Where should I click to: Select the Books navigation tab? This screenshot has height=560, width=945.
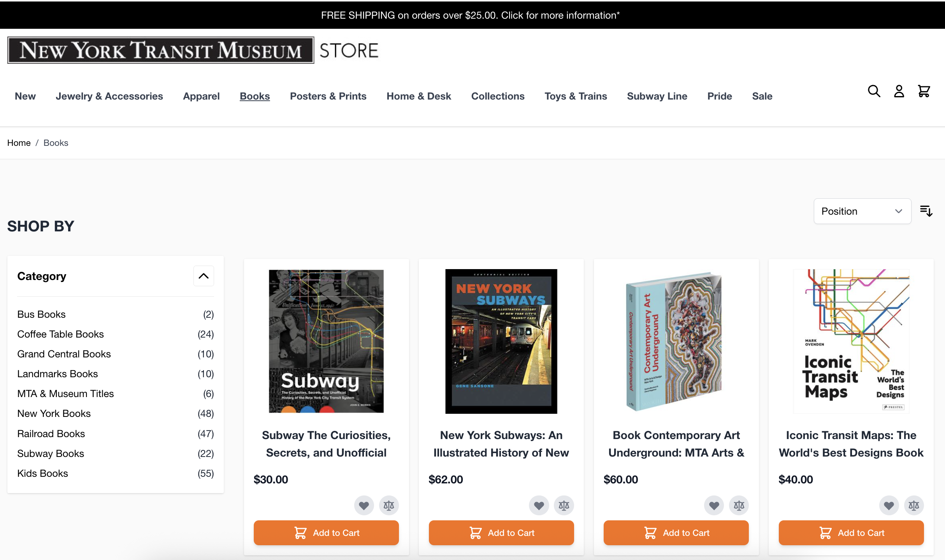(x=255, y=96)
